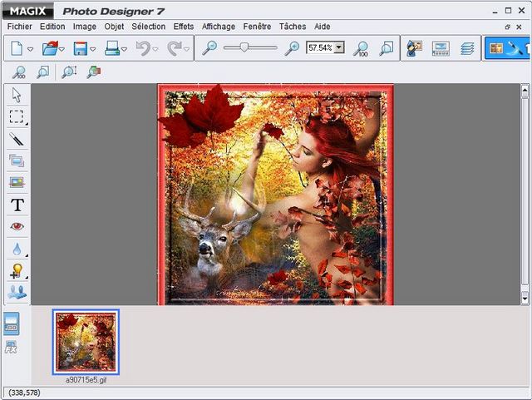Click the Undo arrow icon

tap(143, 48)
